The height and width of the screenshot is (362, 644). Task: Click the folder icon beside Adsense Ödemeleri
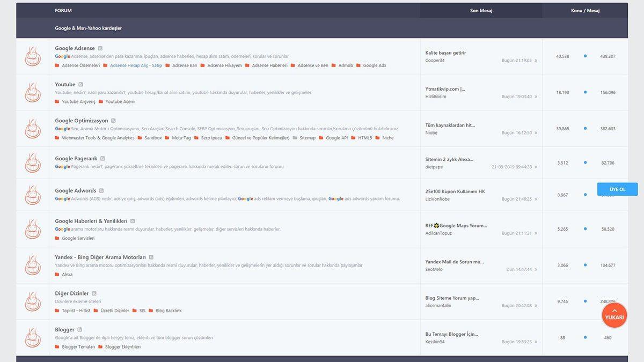tap(57, 65)
